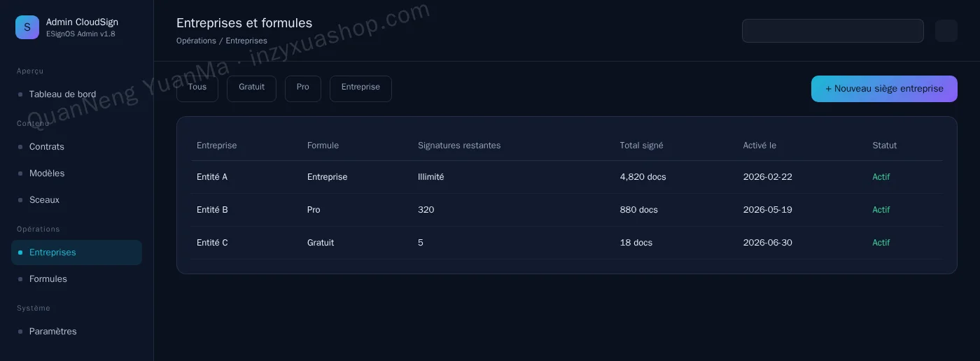Screen dimensions: 980x361
Task: Filter by the Entreprise plan chip
Action: coord(360,89)
